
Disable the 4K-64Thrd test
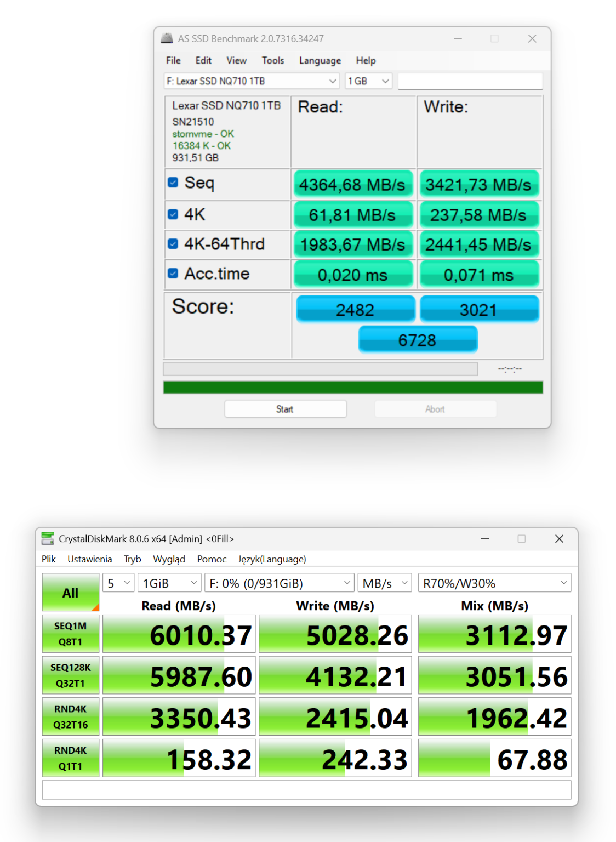tap(173, 243)
